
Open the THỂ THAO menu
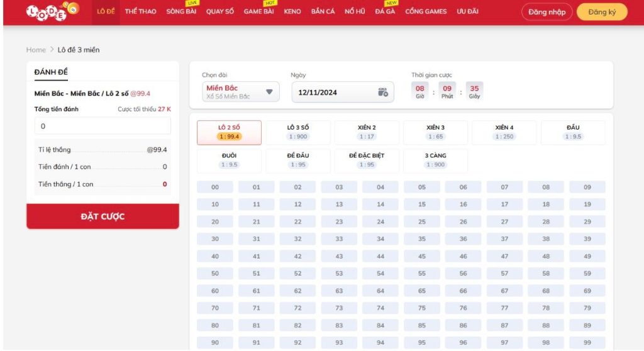(140, 11)
